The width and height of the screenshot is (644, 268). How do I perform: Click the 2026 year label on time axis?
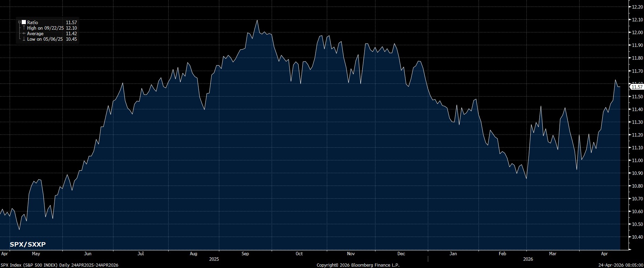(528, 259)
